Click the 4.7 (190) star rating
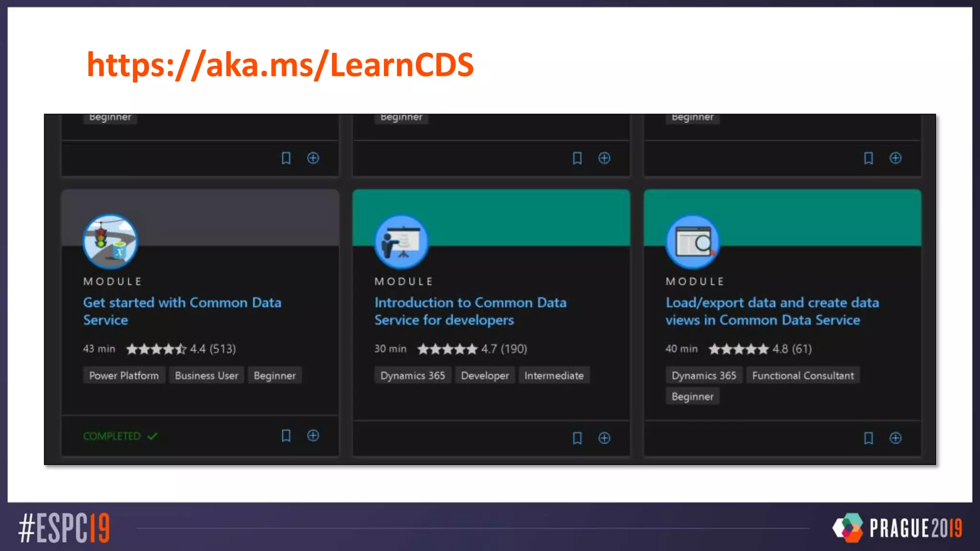 [472, 349]
